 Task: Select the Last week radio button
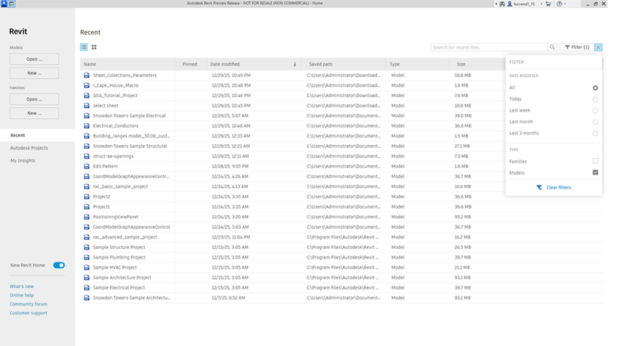pyautogui.click(x=595, y=111)
